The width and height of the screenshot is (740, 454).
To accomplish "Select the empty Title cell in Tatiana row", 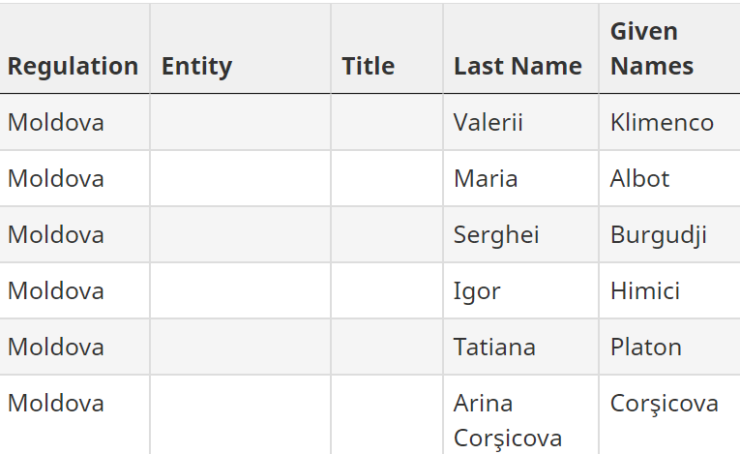I will pyautogui.click(x=387, y=347).
